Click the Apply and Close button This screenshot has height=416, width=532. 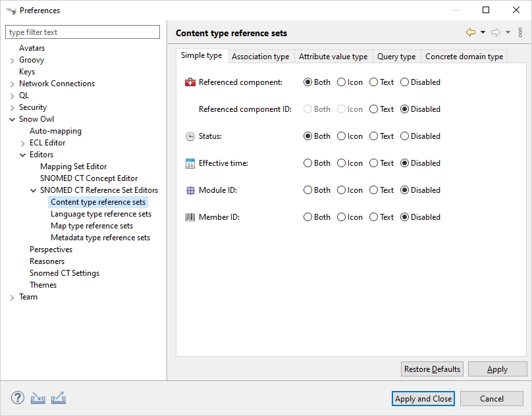pos(423,399)
